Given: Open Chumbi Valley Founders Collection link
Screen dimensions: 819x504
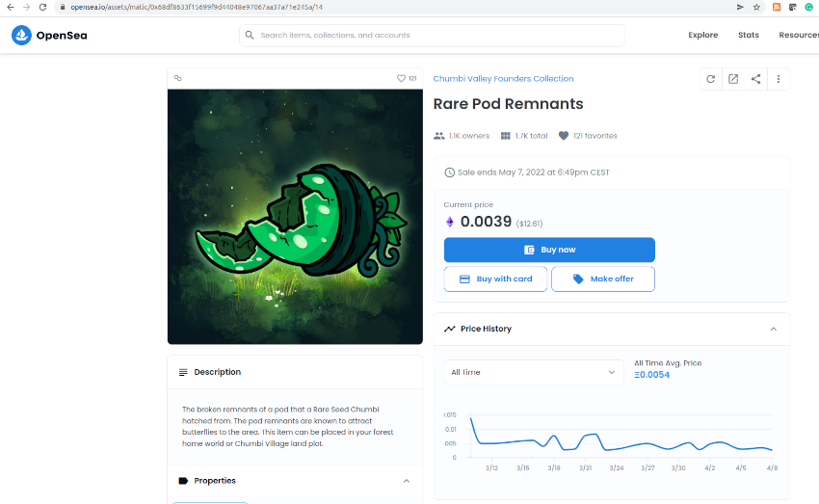Looking at the screenshot, I should point(503,79).
